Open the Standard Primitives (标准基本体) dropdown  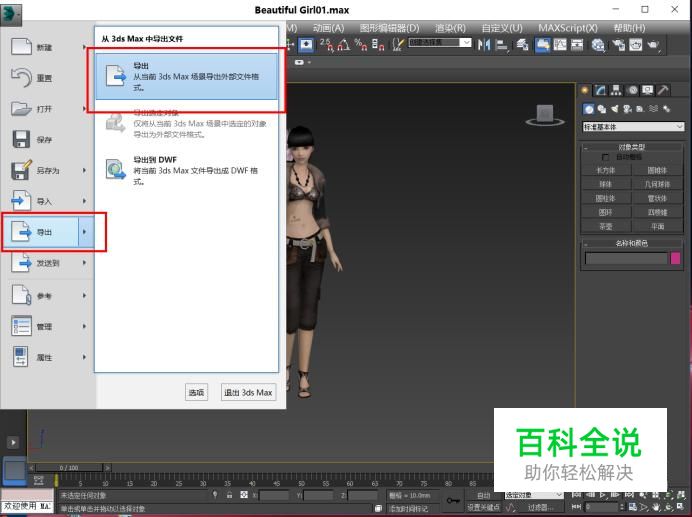click(x=633, y=127)
